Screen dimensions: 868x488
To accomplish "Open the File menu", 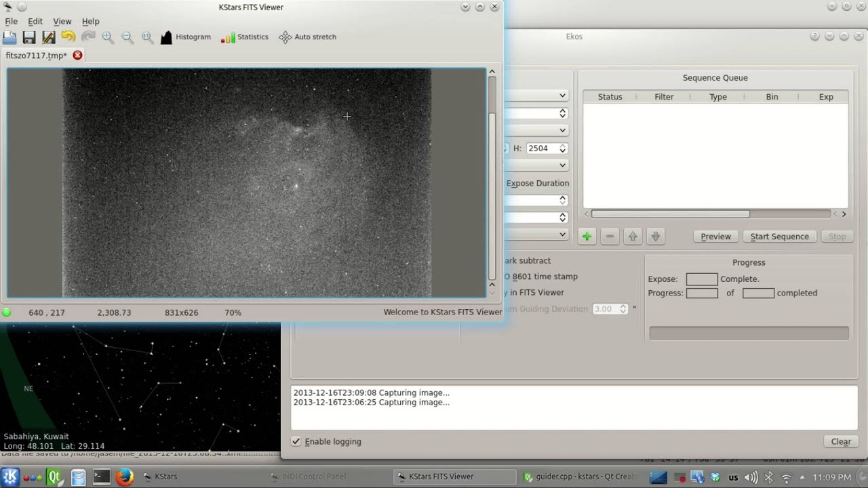I will point(12,22).
